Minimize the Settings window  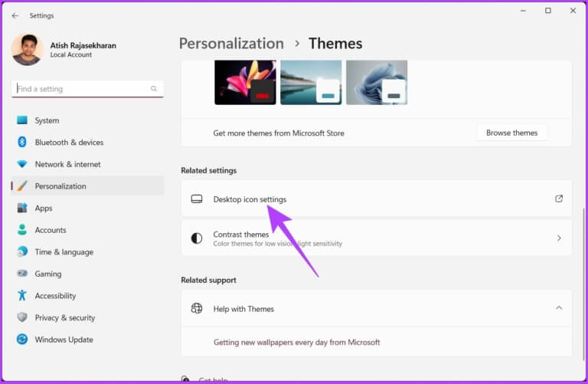point(523,11)
